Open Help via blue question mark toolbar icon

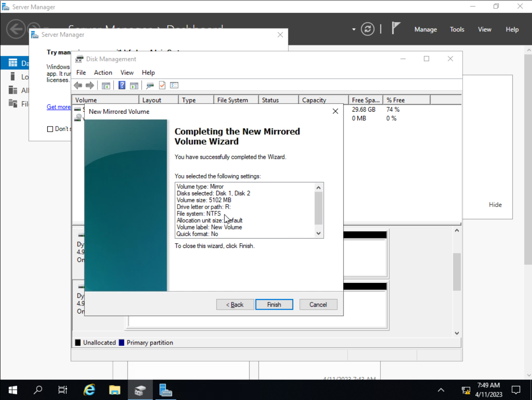click(x=122, y=85)
